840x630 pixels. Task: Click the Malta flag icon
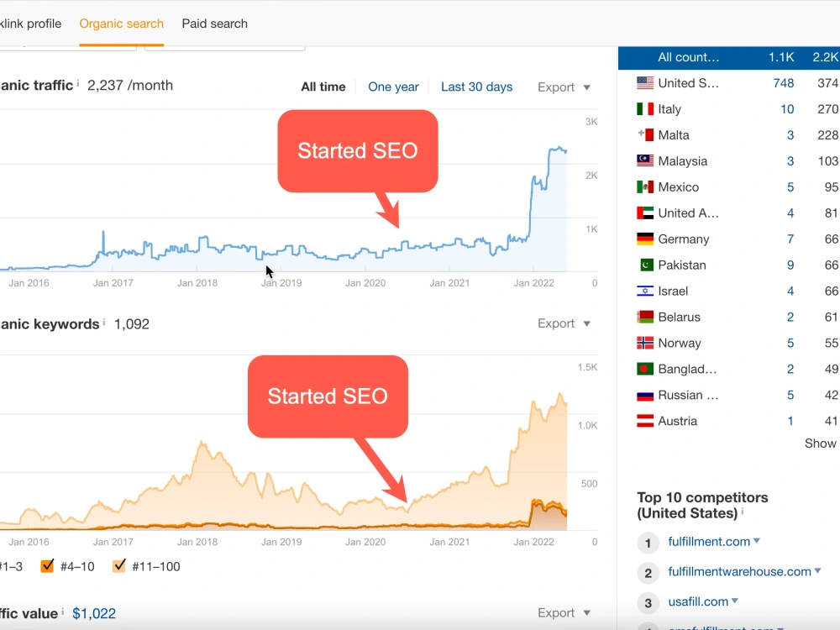coord(645,135)
